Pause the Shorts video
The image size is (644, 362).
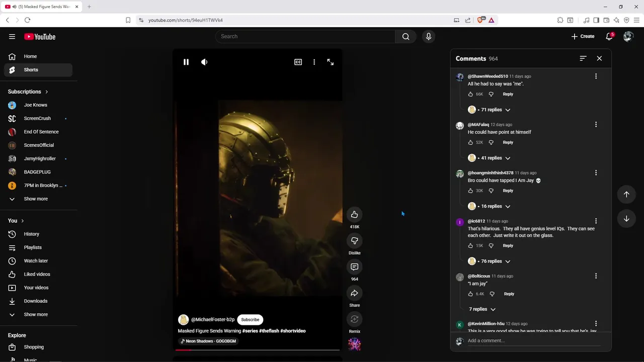tap(186, 62)
